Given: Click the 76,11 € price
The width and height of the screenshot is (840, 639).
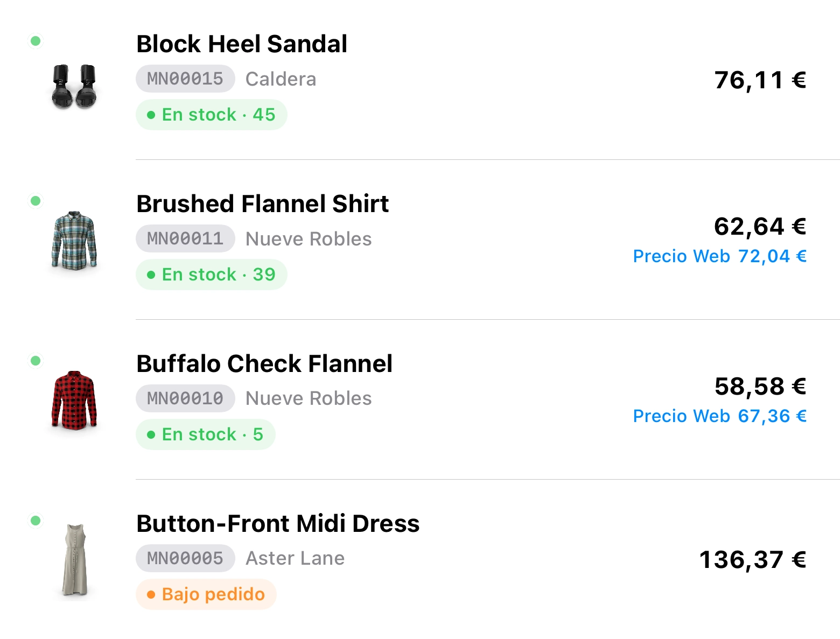Looking at the screenshot, I should click(760, 80).
